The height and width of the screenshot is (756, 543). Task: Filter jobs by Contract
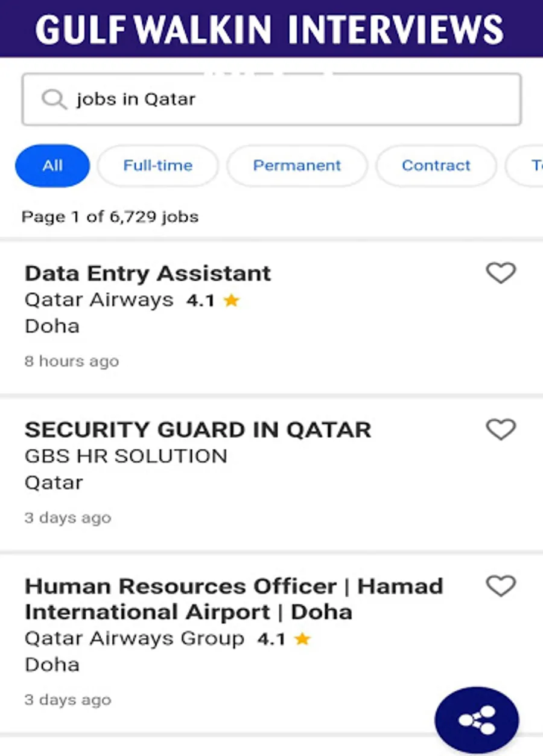pos(436,165)
